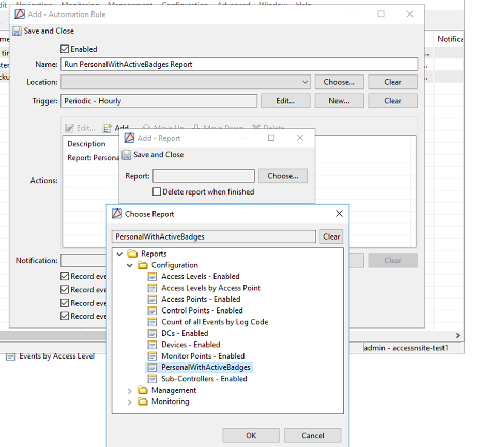Viewport: 504px width, 447px height.
Task: Click Choose... next to Location
Action: (x=339, y=82)
